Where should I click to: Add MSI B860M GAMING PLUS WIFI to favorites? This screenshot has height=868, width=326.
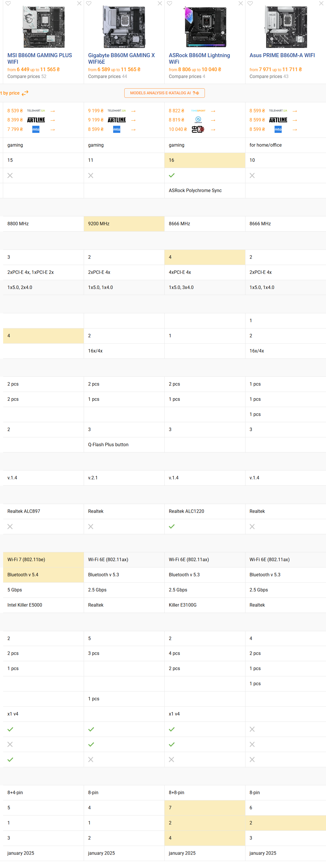click(8, 3)
